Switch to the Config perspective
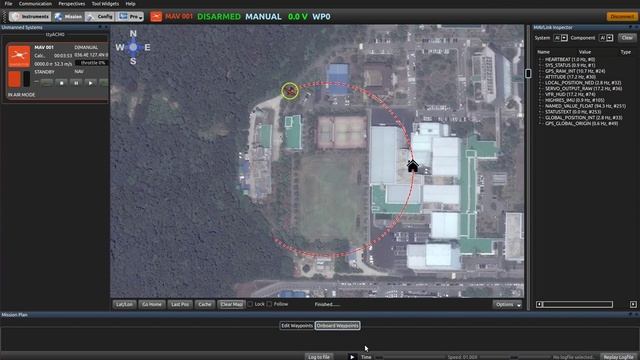Image resolution: width=640 pixels, height=360 pixels. (100, 17)
